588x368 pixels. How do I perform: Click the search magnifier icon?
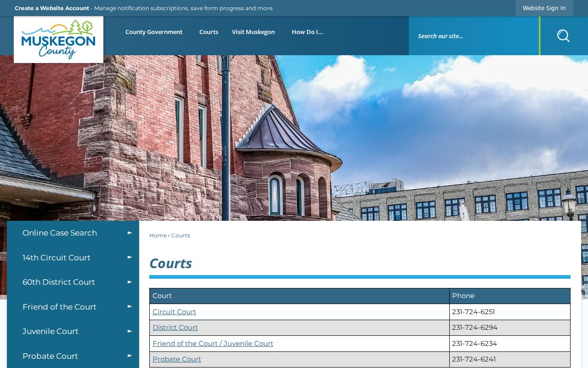pyautogui.click(x=563, y=36)
